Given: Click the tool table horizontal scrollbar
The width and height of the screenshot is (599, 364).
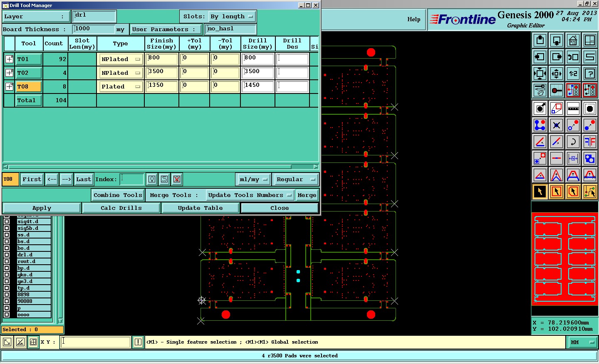Looking at the screenshot, I should [x=161, y=167].
